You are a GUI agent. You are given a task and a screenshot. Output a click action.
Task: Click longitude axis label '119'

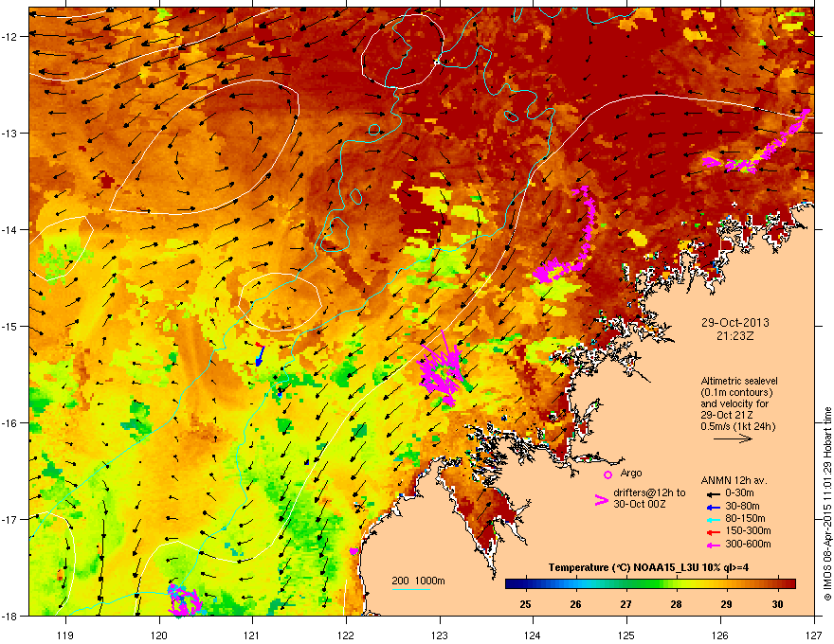click(x=65, y=635)
